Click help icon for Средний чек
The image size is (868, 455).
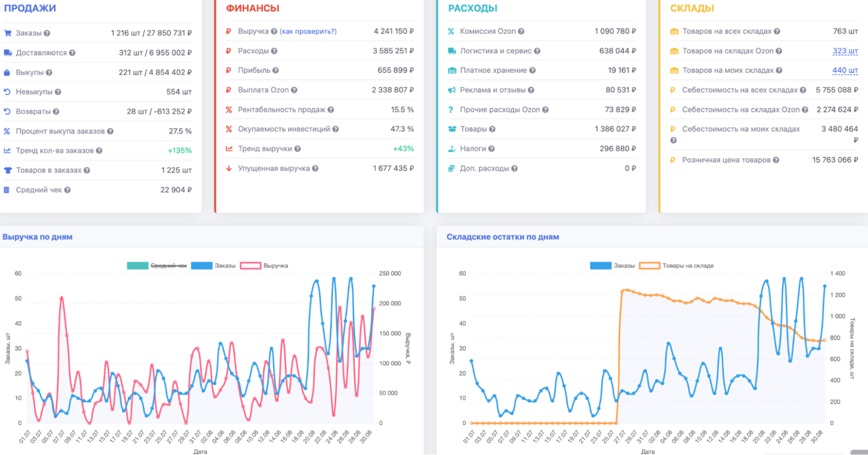click(x=67, y=190)
